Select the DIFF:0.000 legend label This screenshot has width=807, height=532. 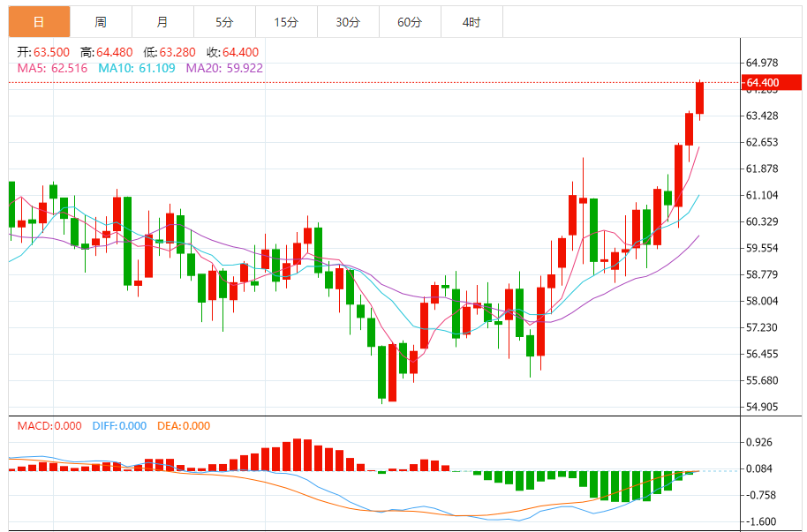click(119, 426)
